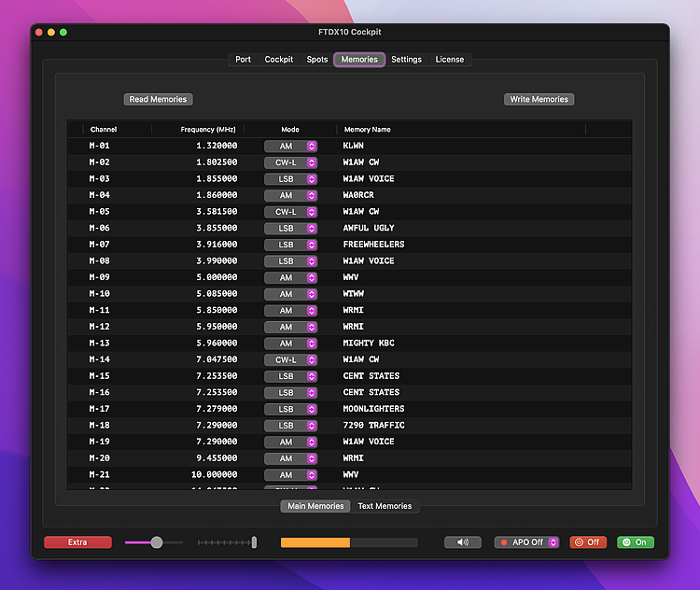Click the red Extra button

(77, 542)
